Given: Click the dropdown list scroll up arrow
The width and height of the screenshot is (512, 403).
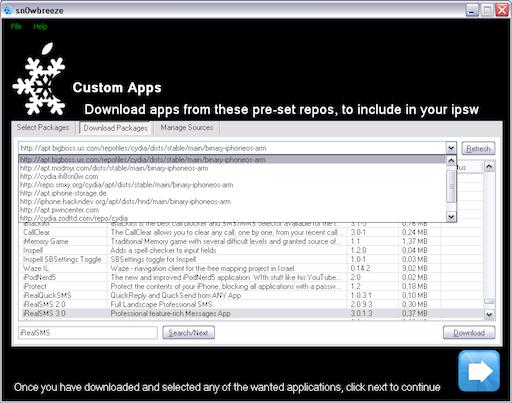Looking at the screenshot, I should [x=451, y=161].
